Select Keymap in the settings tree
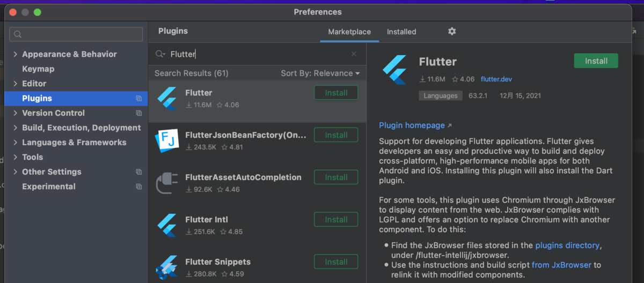 click(38, 69)
